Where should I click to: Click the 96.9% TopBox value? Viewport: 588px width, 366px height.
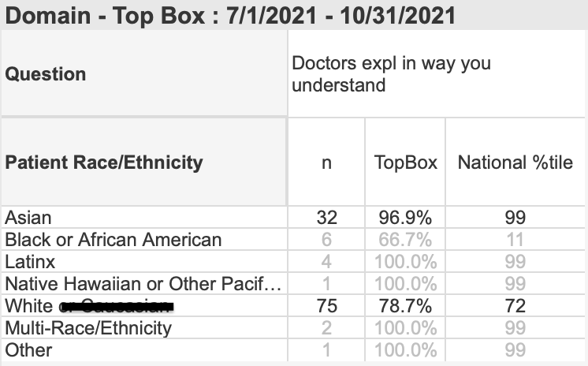(405, 218)
